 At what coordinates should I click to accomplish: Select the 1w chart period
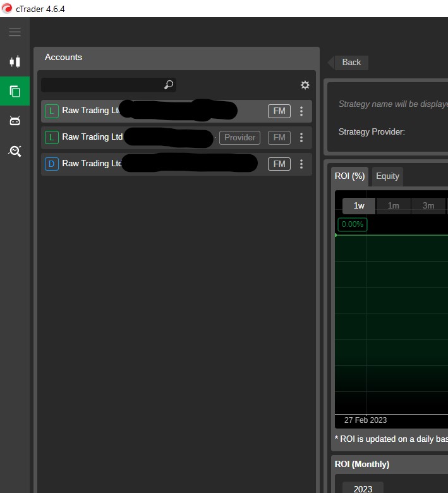click(x=359, y=205)
